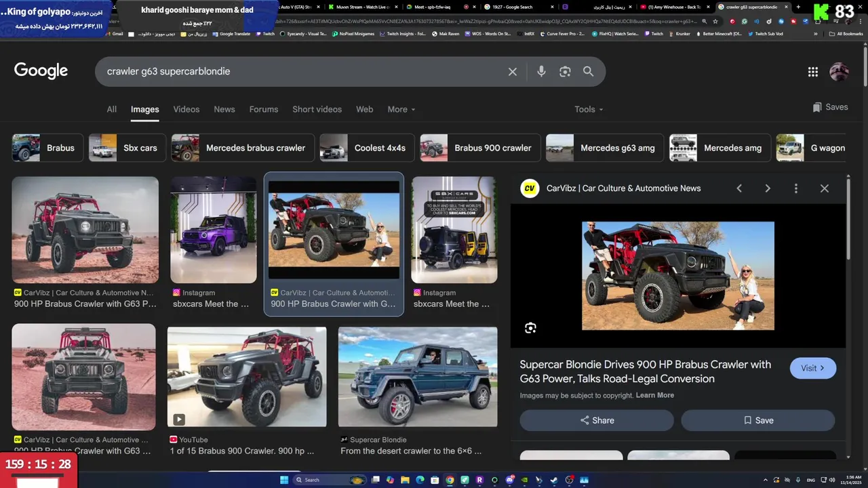The image size is (868, 488).
Task: Search inside image with lens icon on preview
Action: pyautogui.click(x=530, y=328)
